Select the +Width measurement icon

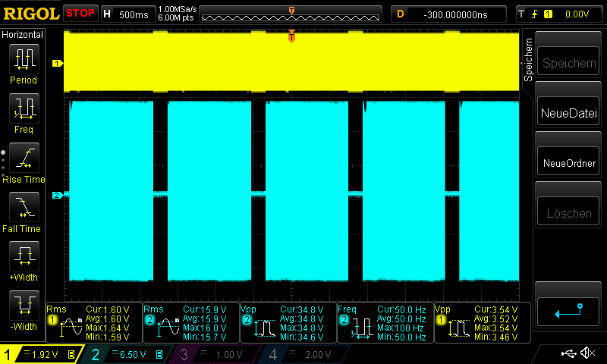pos(24,256)
